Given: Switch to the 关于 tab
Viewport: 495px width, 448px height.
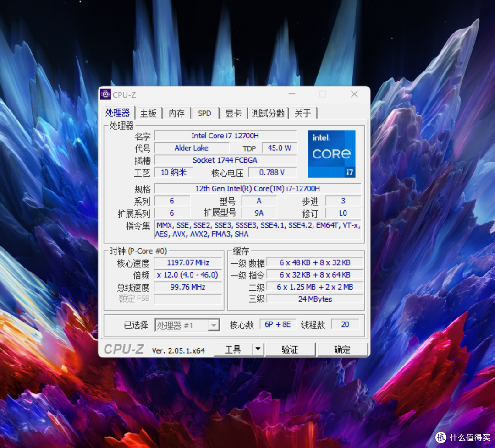Looking at the screenshot, I should coord(303,113).
